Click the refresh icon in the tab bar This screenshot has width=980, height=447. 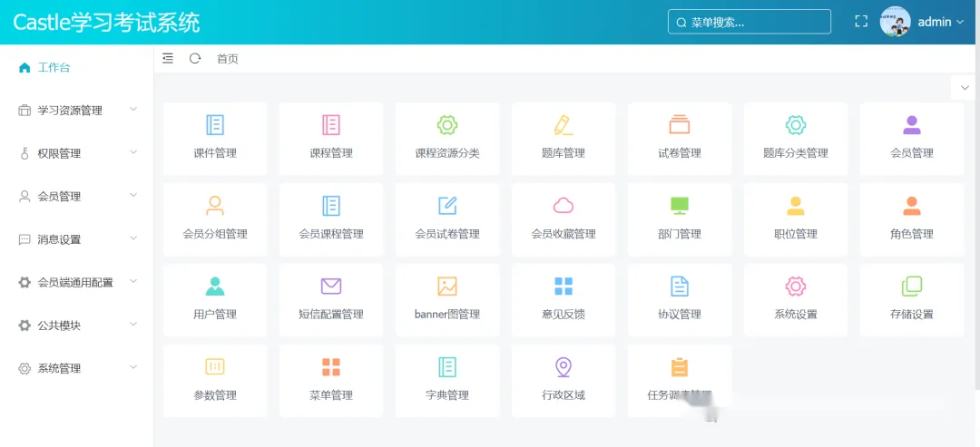tap(195, 59)
